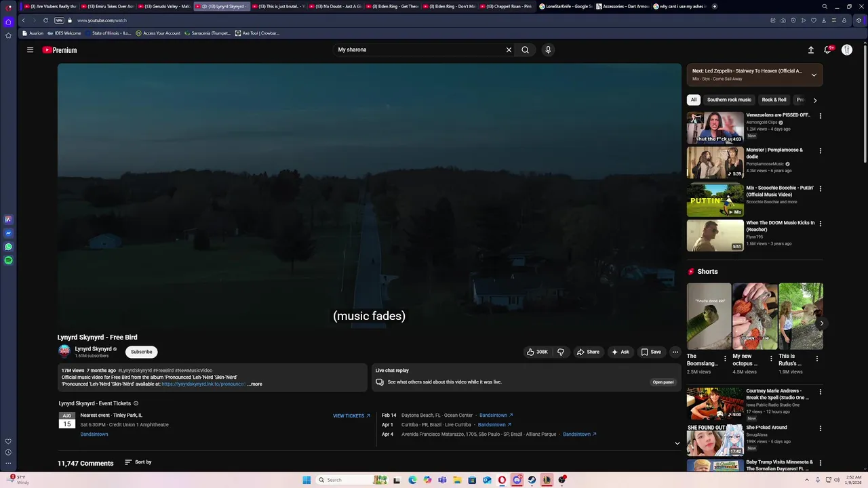Save the video to a playlist
868x488 pixels.
(651, 352)
